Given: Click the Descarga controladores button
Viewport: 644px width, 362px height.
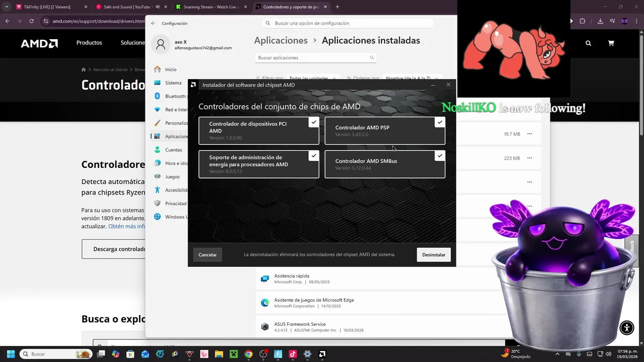Looking at the screenshot, I should (114, 249).
